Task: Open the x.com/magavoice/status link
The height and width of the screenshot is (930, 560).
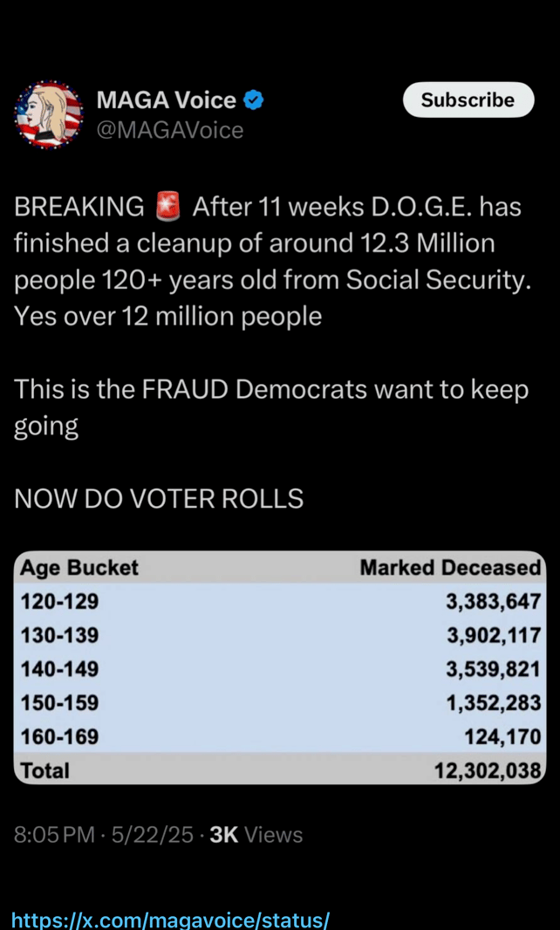Action: pyautogui.click(x=170, y=919)
